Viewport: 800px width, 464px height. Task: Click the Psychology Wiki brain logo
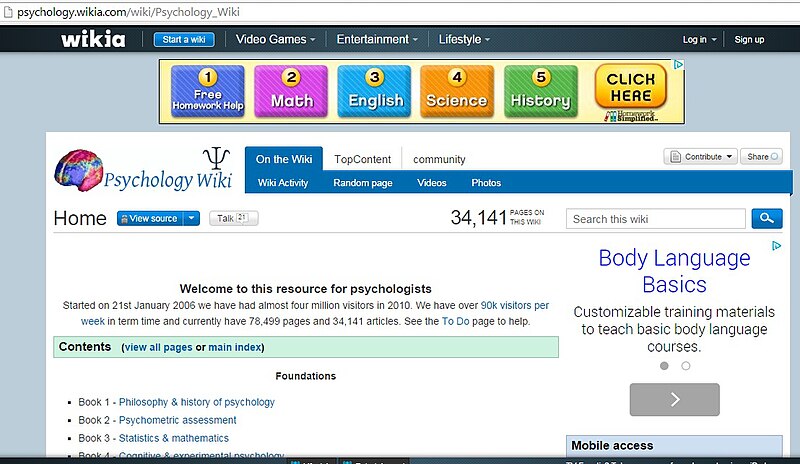(79, 170)
